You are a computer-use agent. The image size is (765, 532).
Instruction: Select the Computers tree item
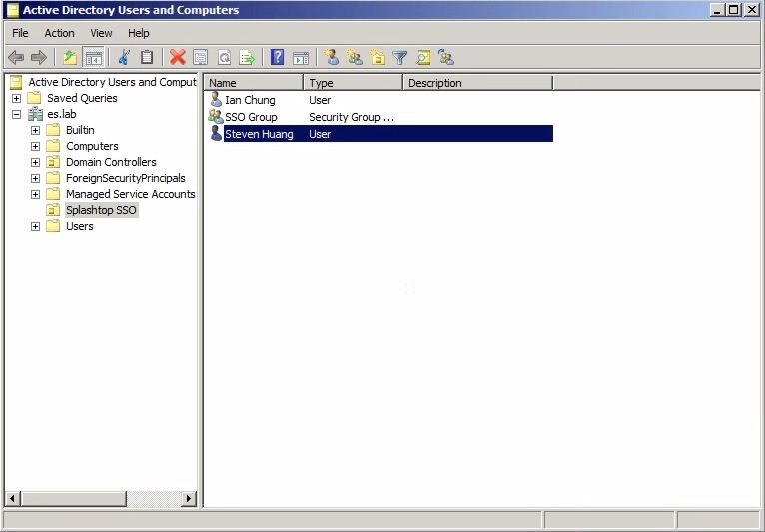(x=92, y=146)
